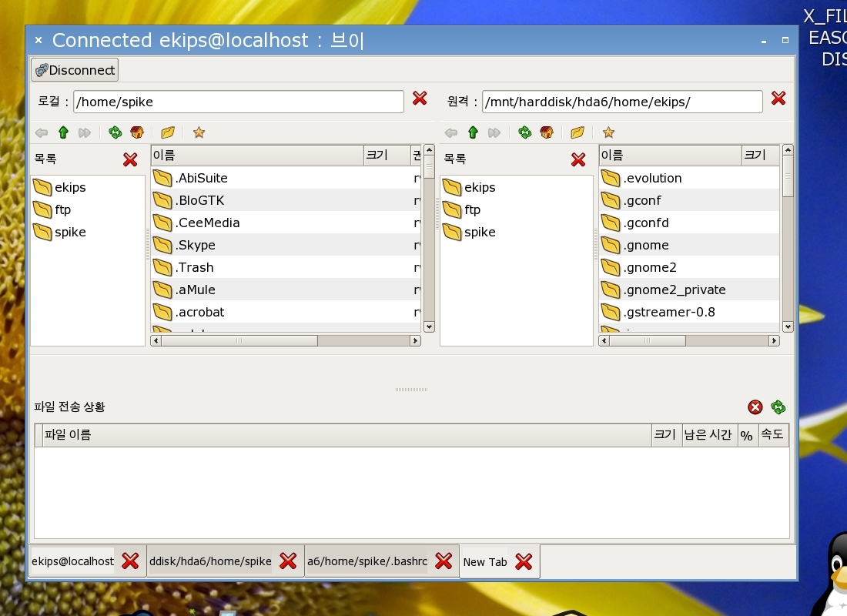The image size is (847, 616).
Task: Click green refresh icon in transfer status
Action: pos(778,407)
